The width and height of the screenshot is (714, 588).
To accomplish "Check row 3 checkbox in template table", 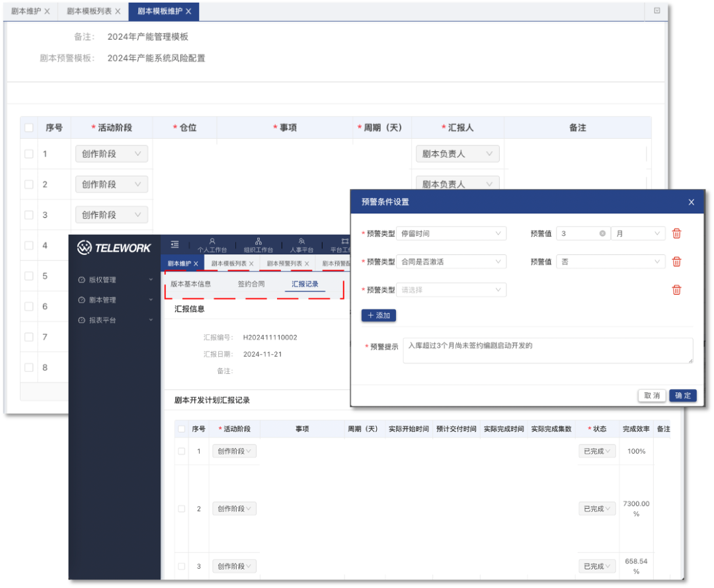I will coord(29,215).
